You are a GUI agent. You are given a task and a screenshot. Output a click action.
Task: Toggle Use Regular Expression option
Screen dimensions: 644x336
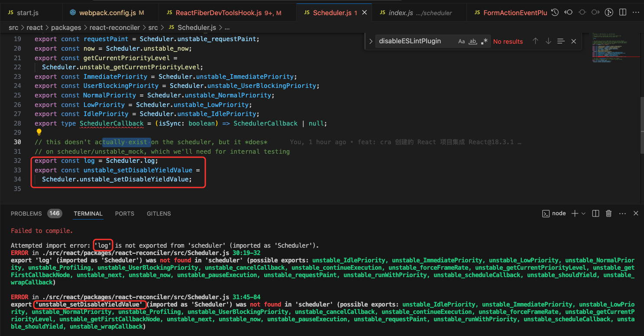point(484,41)
